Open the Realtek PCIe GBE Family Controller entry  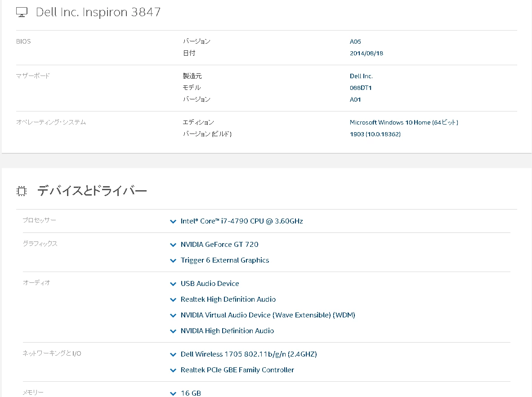(237, 370)
